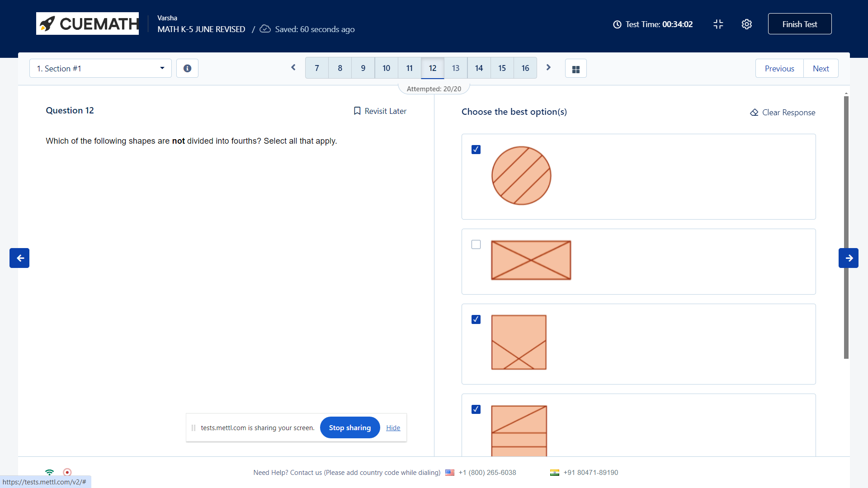Viewport: 868px width, 488px height.
Task: Click the +1 (800) 265-6038 phone number
Action: (x=487, y=473)
